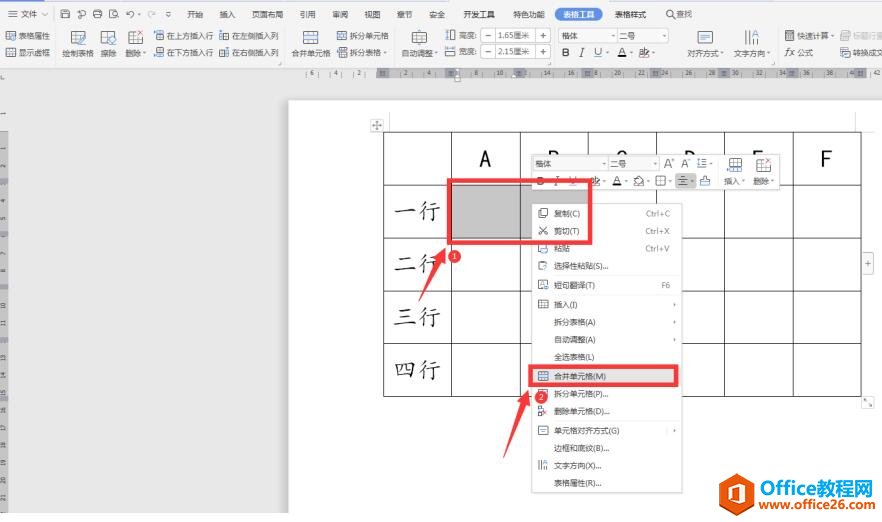
Task: Click the mini toolbar shrink font icon
Action: click(x=685, y=163)
